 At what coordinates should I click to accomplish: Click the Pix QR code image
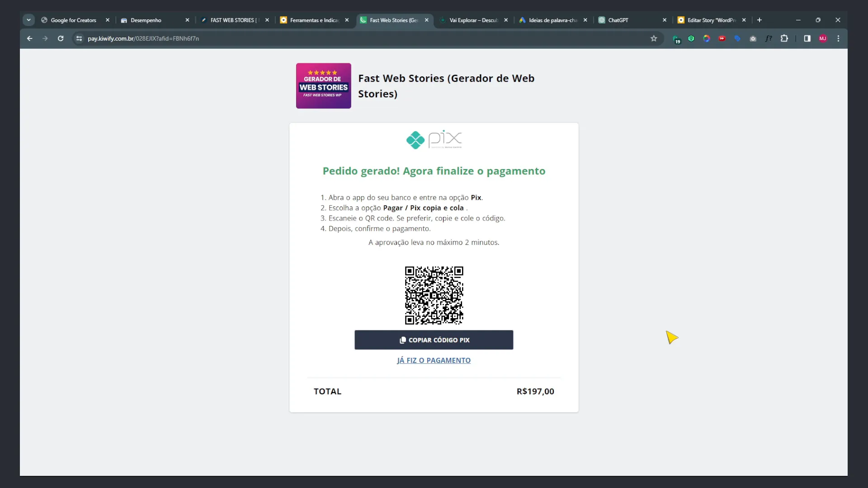pos(434,296)
